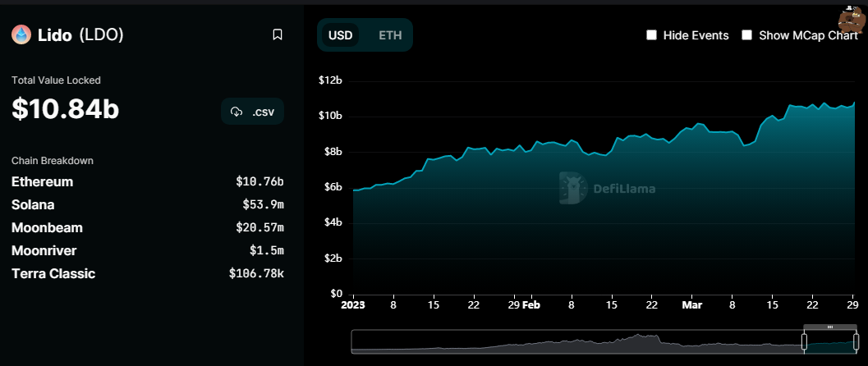Screen dimensions: 868x366
Task: Switch chart denomination to USD
Action: coord(340,35)
